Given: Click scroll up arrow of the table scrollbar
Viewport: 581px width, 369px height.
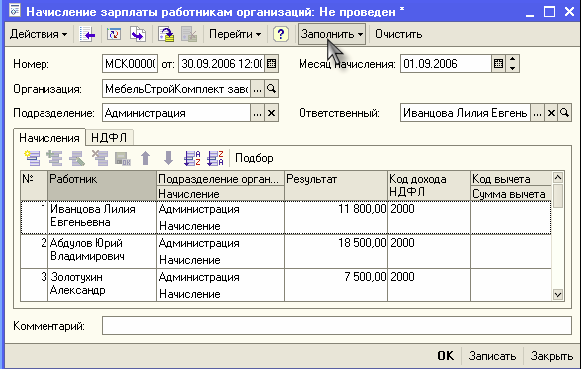Looking at the screenshot, I should (x=558, y=177).
